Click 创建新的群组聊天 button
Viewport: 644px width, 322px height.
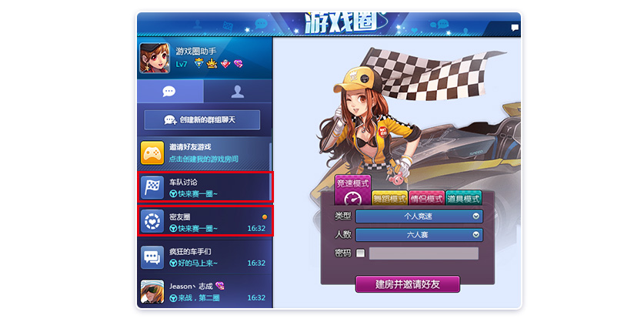[202, 119]
